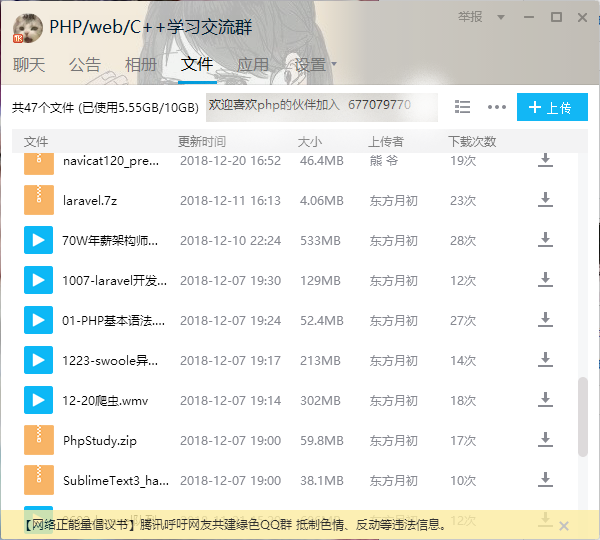Download the 70W年薪架构师 video
The width and height of the screenshot is (600, 540).
(545, 240)
